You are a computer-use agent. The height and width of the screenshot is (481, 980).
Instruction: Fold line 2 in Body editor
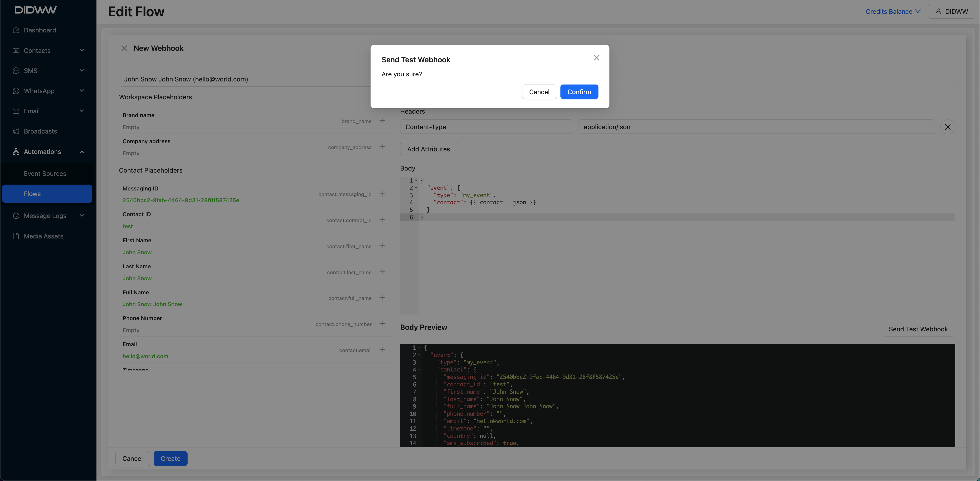pyautogui.click(x=416, y=188)
